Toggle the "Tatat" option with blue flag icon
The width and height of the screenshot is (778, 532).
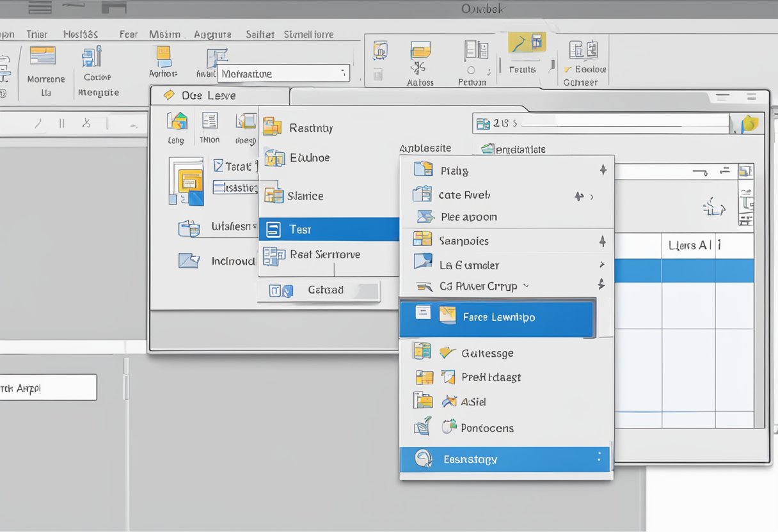tap(219, 166)
